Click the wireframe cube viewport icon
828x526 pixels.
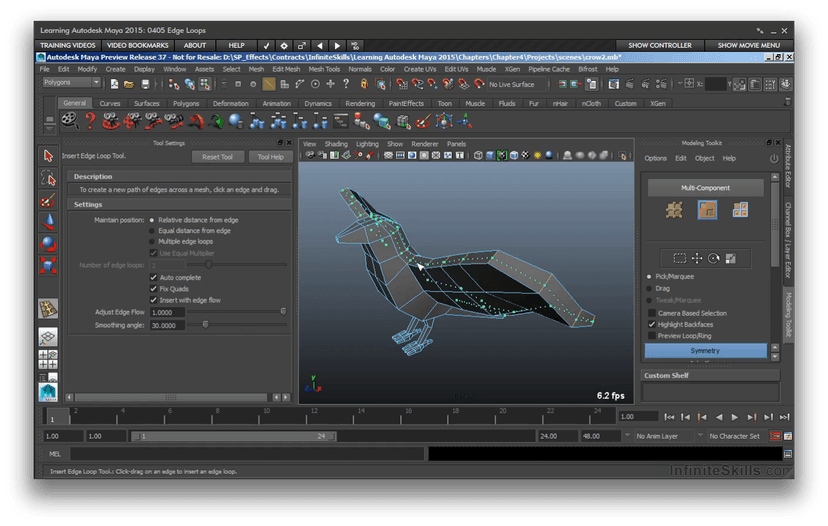(x=477, y=155)
